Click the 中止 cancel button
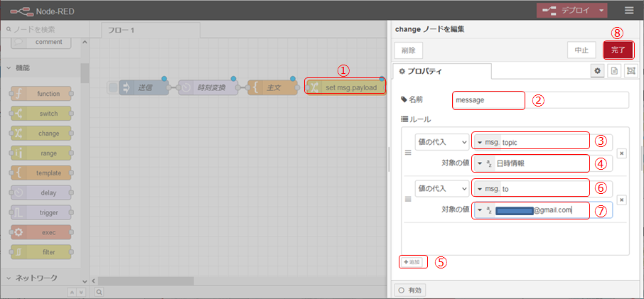 (581, 50)
